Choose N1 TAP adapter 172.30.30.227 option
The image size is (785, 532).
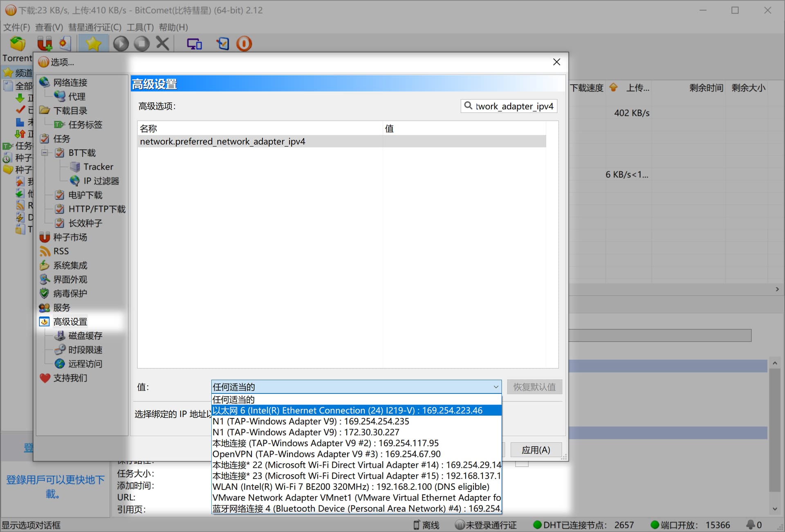[356, 432]
